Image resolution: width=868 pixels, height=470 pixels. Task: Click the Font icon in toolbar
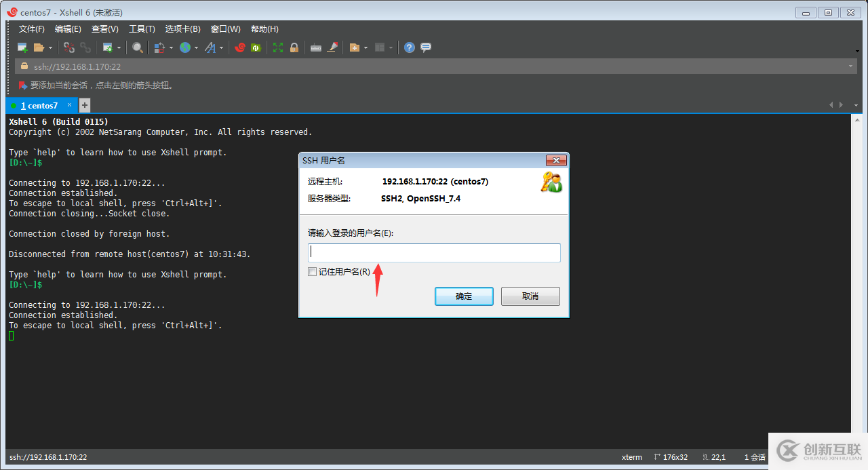click(x=210, y=47)
